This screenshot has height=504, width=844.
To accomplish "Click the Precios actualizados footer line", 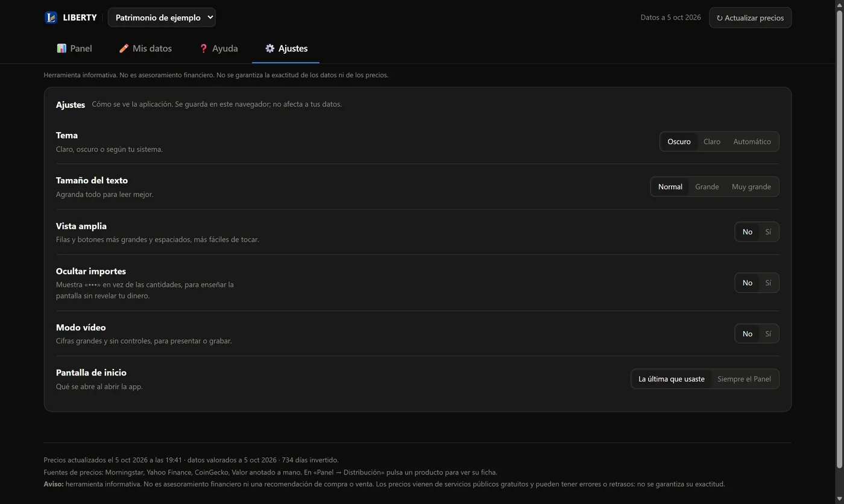I will (191, 460).
